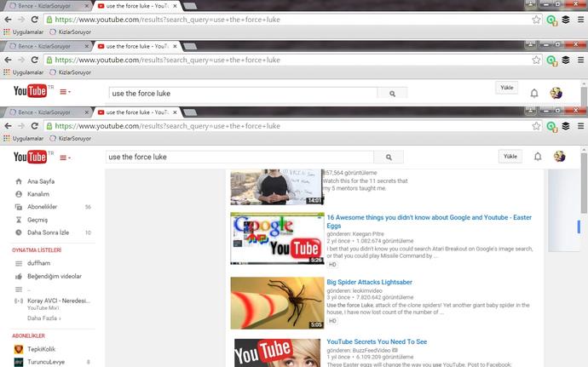The width and height of the screenshot is (588, 367).
Task: Select the 'use the force luke' tab in topmost window
Action: 136,6
